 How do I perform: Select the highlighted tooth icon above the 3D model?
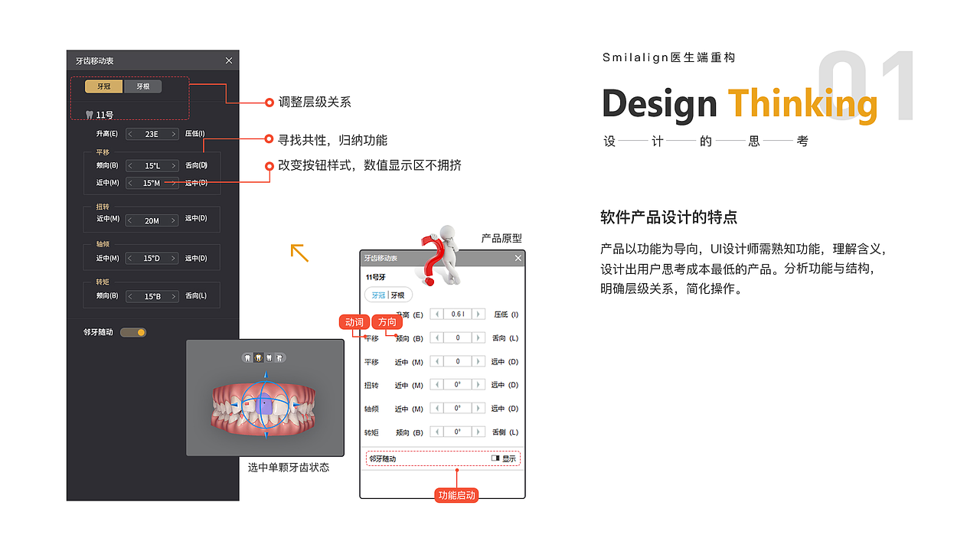[259, 357]
